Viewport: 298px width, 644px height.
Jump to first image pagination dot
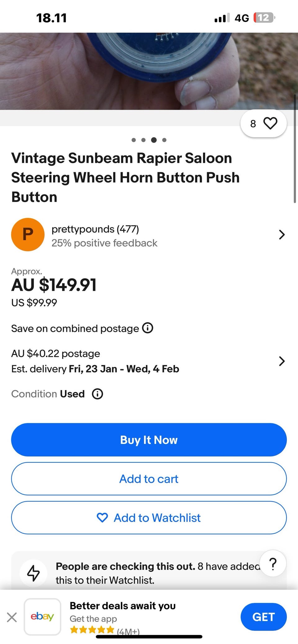(134, 140)
